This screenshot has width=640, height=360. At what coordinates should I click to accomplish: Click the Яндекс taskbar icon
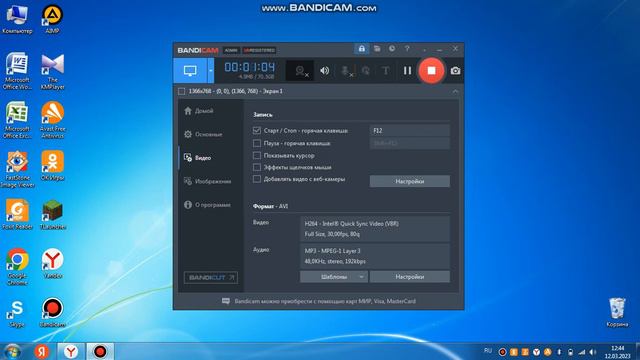coord(41,351)
